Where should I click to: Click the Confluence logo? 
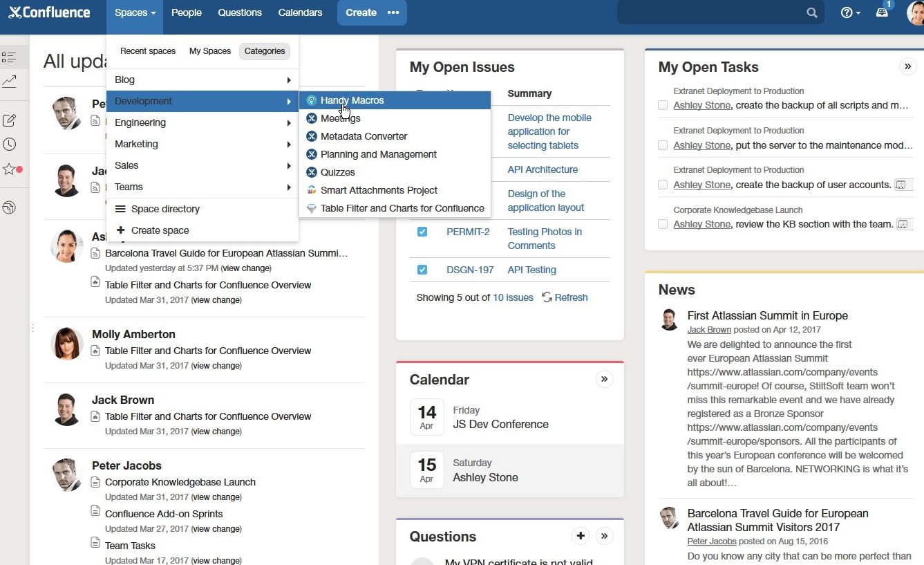tap(48, 12)
